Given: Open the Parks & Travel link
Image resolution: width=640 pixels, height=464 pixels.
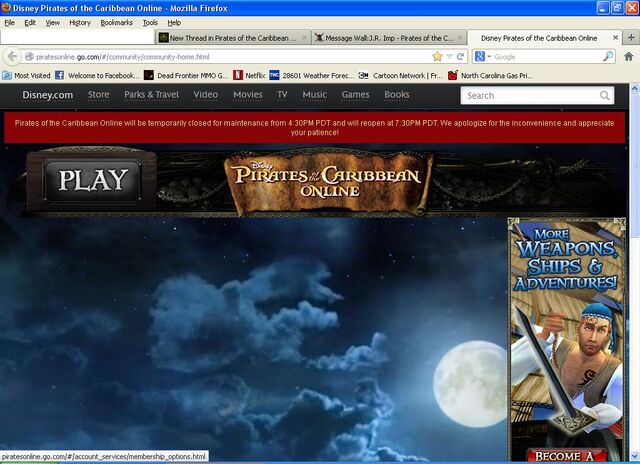Looking at the screenshot, I should (151, 95).
